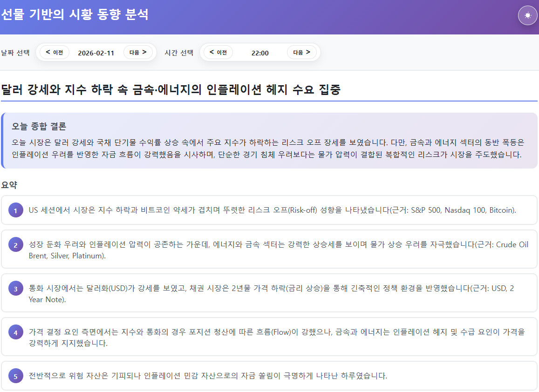Click the page title '선물 기반의 시황 동향 분석'

[x=75, y=15]
